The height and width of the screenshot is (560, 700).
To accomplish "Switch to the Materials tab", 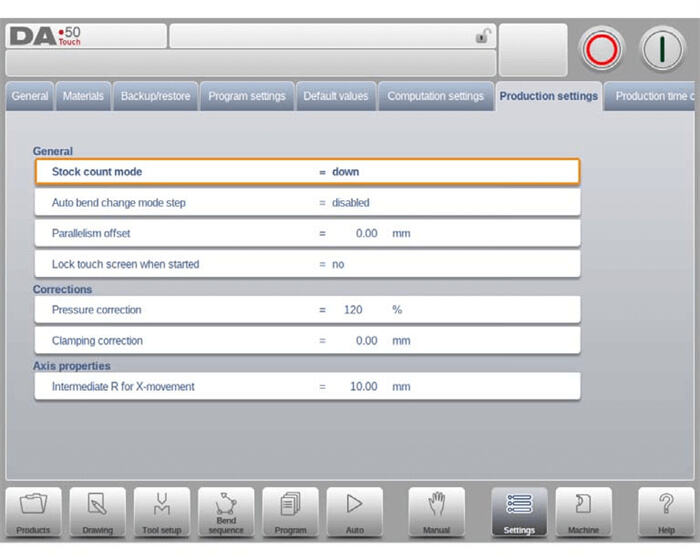I will pos(83,97).
